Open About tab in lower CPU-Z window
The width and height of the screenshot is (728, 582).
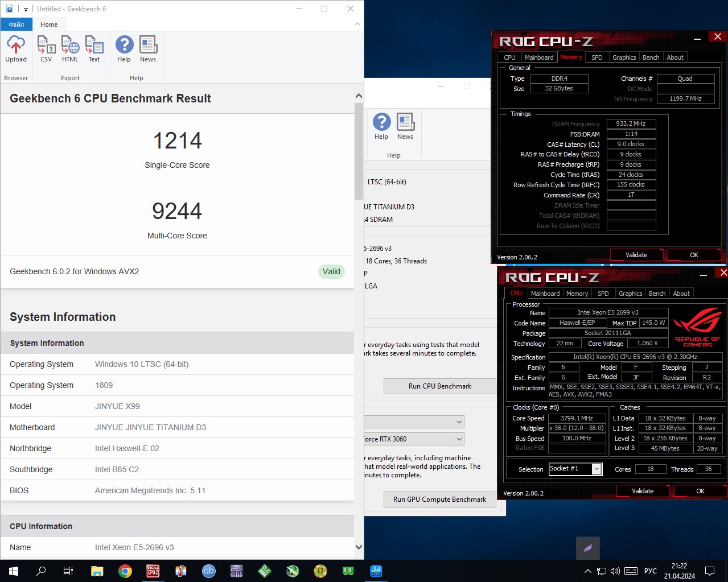pyautogui.click(x=681, y=294)
